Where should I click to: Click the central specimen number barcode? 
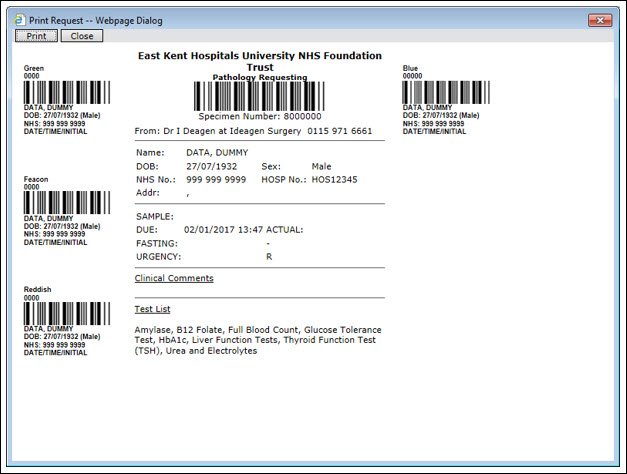260,96
